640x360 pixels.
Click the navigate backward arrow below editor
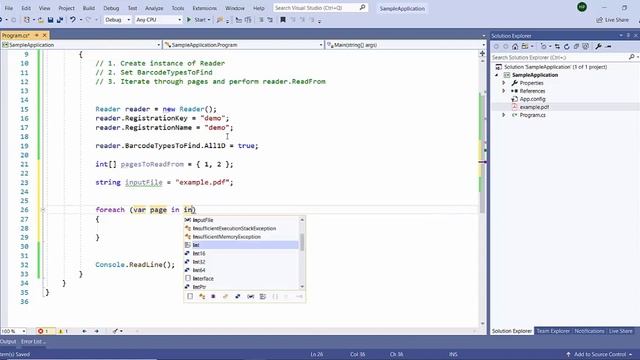84,331
